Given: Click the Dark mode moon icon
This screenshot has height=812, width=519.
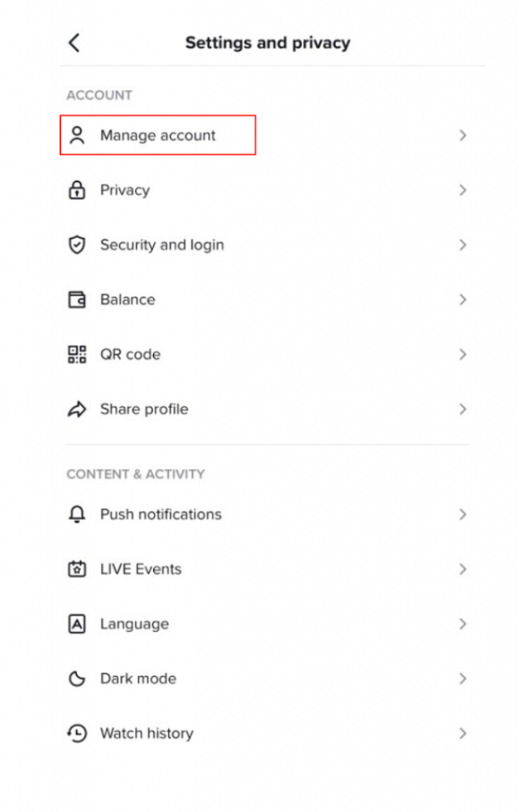Looking at the screenshot, I should [77, 679].
